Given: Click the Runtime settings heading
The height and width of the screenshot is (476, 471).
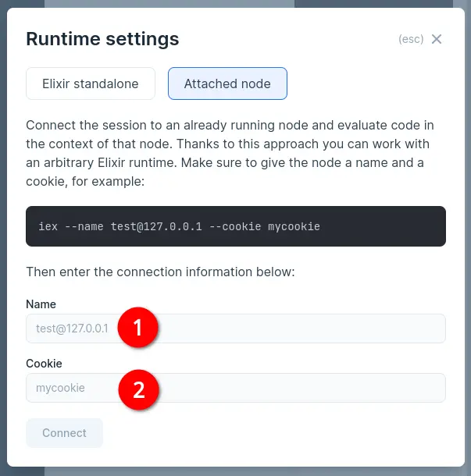Looking at the screenshot, I should pos(102,38).
